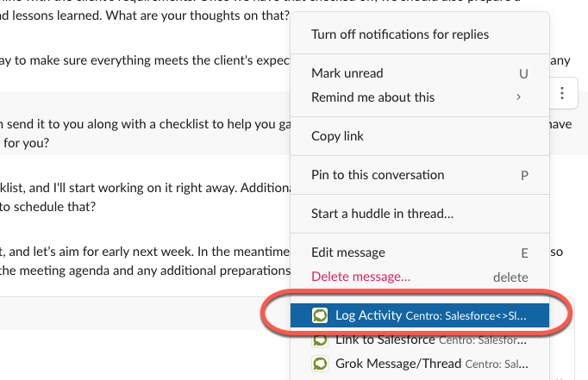Image resolution: width=588 pixels, height=380 pixels.
Task: Select Grok Message/Thread menu entry
Action: click(x=420, y=364)
